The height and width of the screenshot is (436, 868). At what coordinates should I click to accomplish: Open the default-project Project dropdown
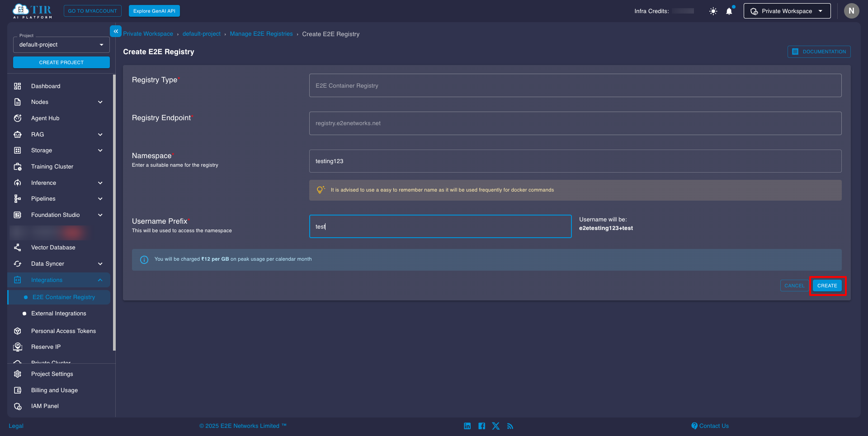click(61, 45)
